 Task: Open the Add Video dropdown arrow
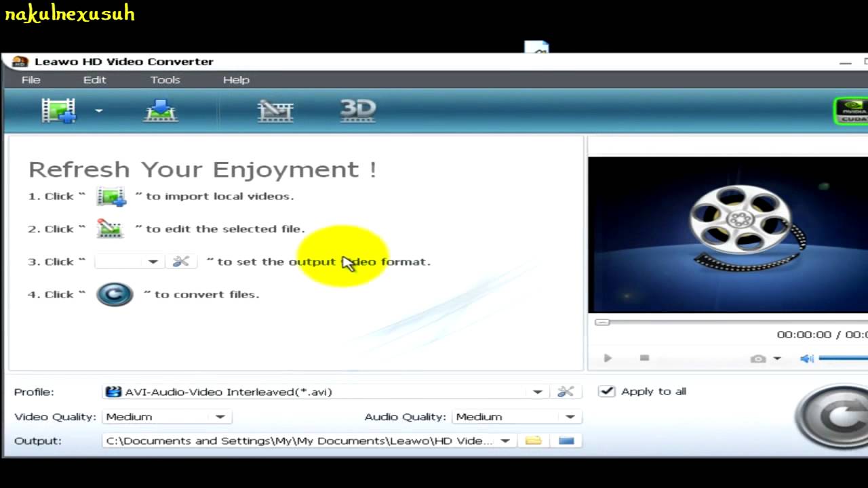98,110
